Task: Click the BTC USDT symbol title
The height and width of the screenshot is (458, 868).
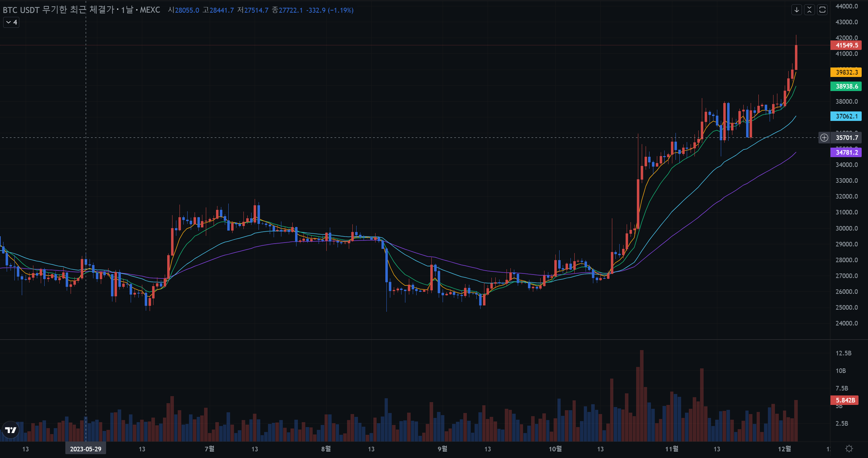Action: point(21,10)
